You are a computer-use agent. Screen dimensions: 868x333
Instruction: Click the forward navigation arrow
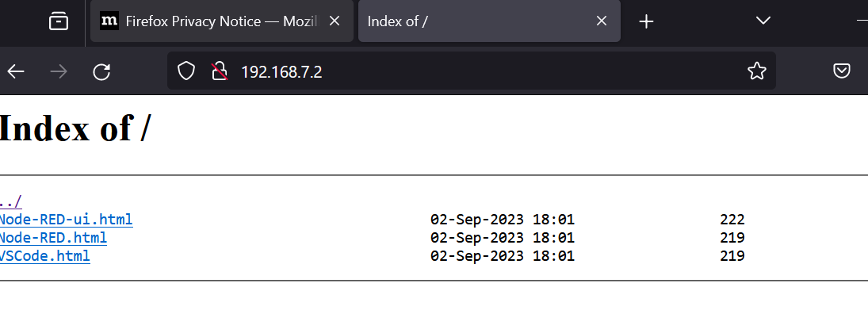(59, 72)
